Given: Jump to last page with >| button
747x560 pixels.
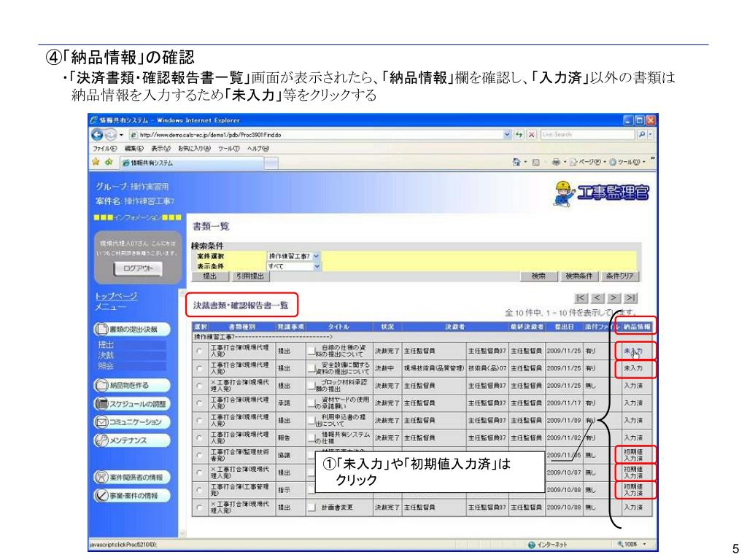Looking at the screenshot, I should tap(630, 298).
